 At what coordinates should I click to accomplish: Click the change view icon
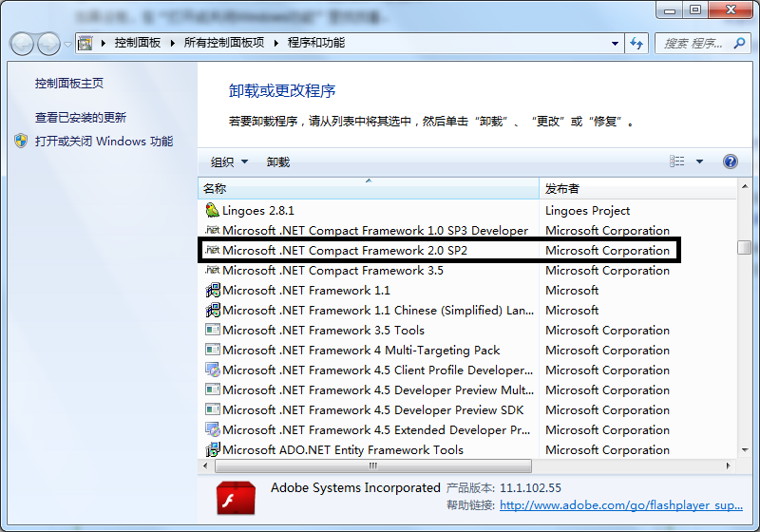point(676,161)
